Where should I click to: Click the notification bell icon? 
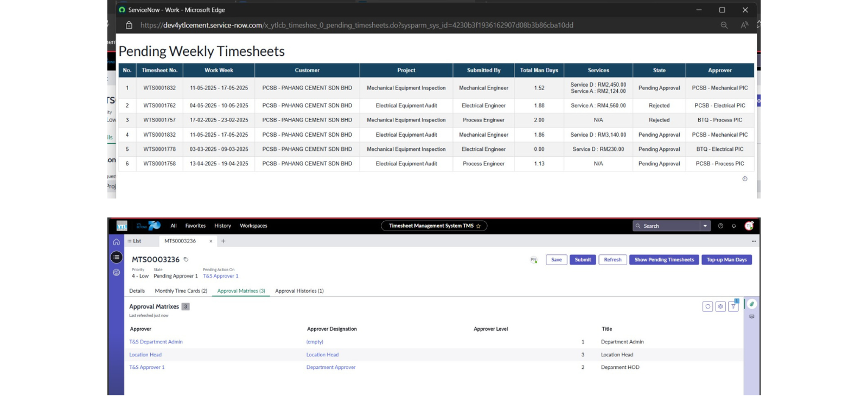pyautogui.click(x=733, y=226)
